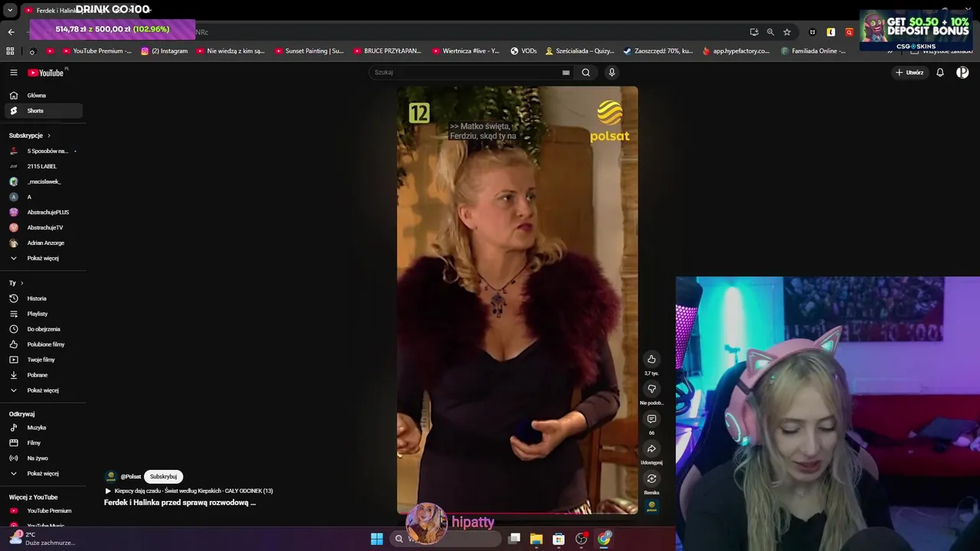Open the Instagram bookmark

[x=165, y=51]
